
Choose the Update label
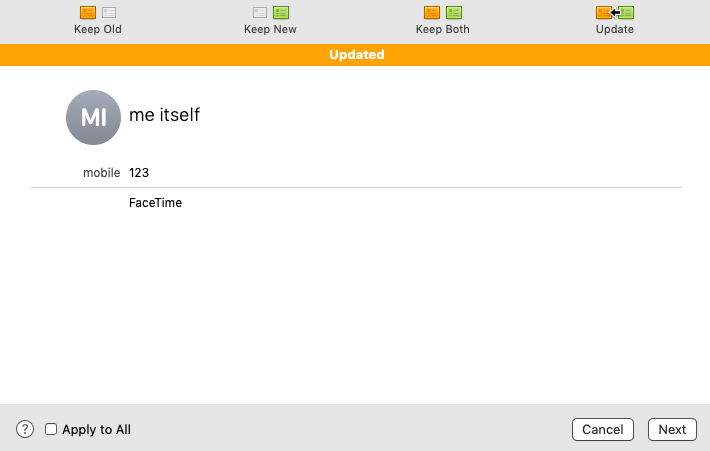(615, 29)
